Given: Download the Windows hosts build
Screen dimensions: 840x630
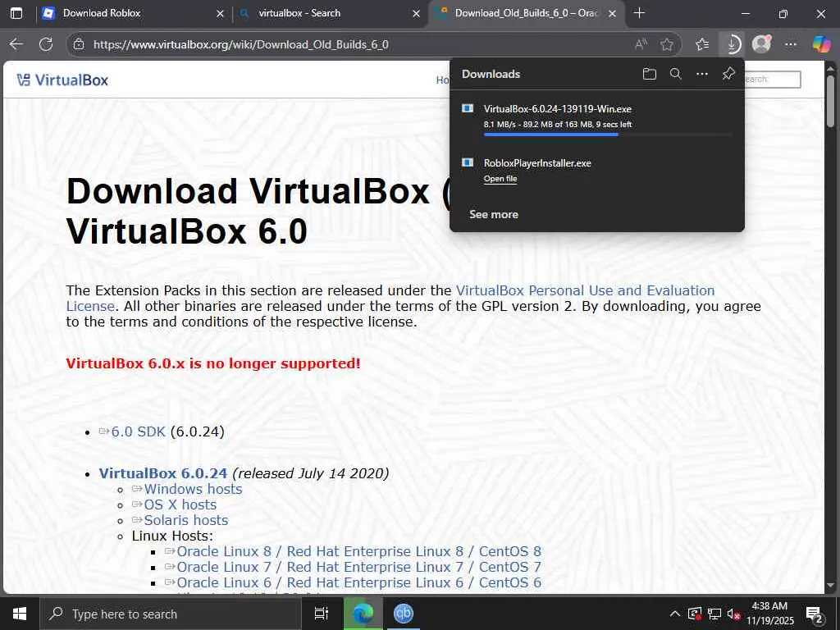Looking at the screenshot, I should [193, 489].
